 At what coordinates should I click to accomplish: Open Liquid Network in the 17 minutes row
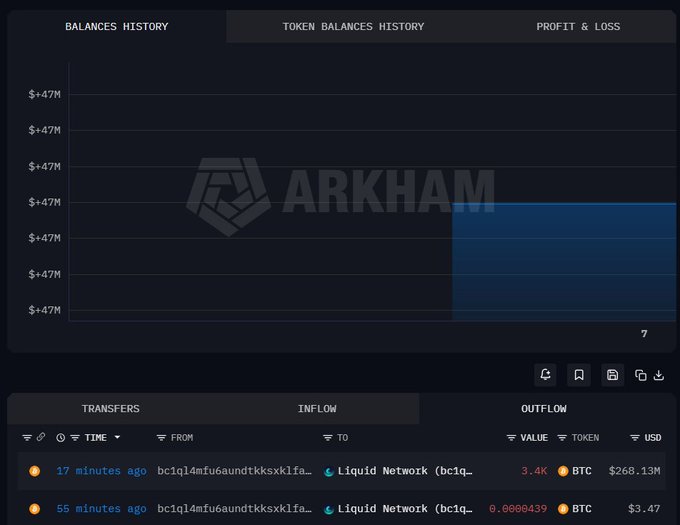click(405, 471)
